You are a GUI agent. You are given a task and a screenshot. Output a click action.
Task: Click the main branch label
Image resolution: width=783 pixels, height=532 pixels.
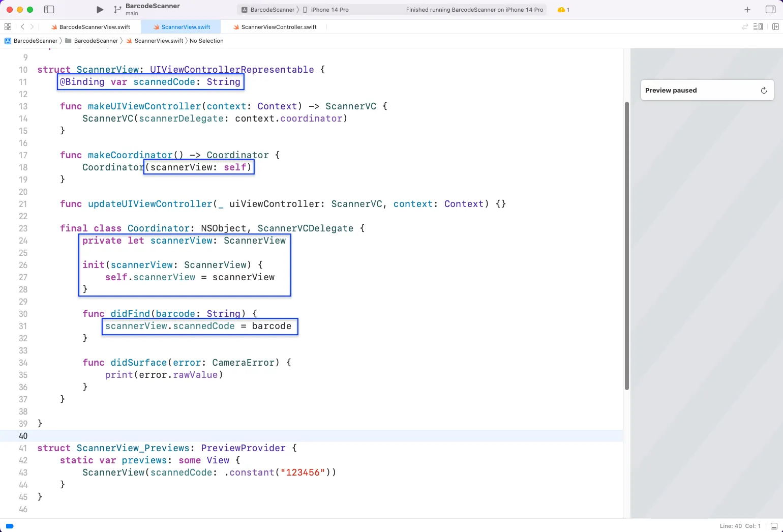132,14
